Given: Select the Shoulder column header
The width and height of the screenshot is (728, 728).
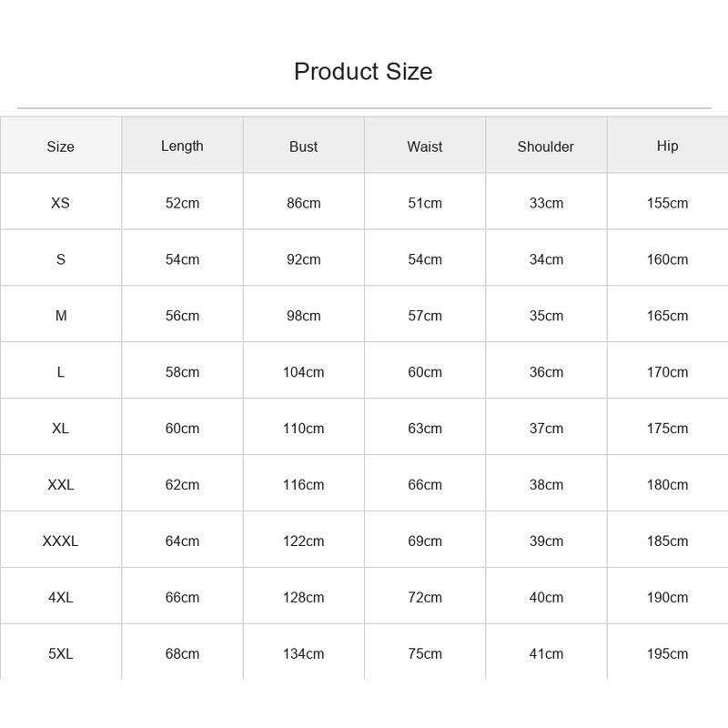Looking at the screenshot, I should pos(545,147).
